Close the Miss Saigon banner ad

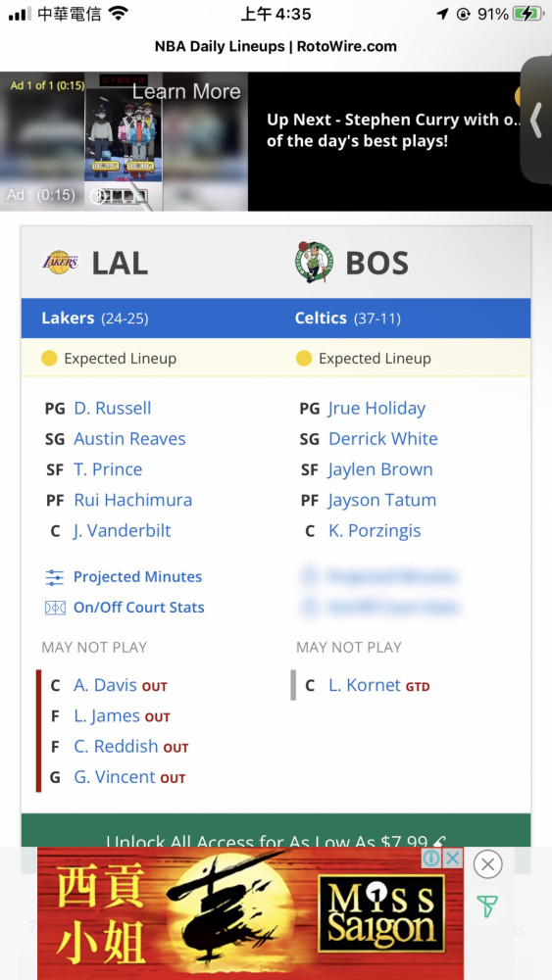coord(487,865)
